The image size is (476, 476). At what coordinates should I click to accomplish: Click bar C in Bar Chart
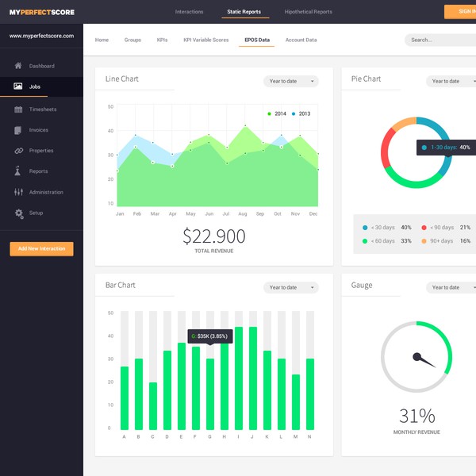tap(153, 406)
